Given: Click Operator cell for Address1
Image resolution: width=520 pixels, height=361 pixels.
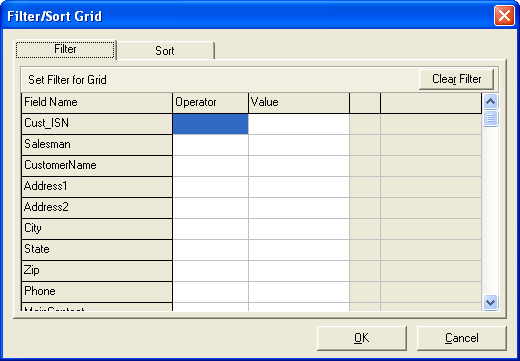Looking at the screenshot, I should (210, 187).
